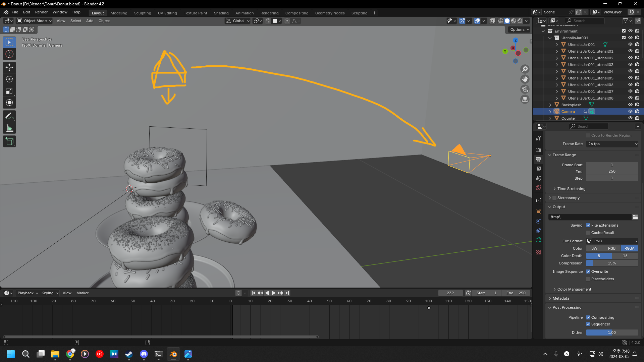Viewport: 644px width, 362px height.
Task: Switch perspective/orthographic grid gizmo
Action: tap(525, 99)
